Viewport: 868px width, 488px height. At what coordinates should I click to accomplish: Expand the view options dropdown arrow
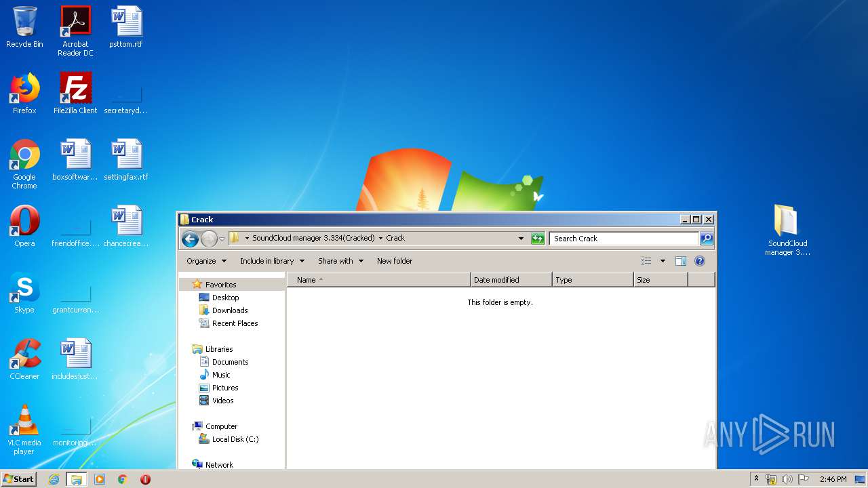click(663, 261)
